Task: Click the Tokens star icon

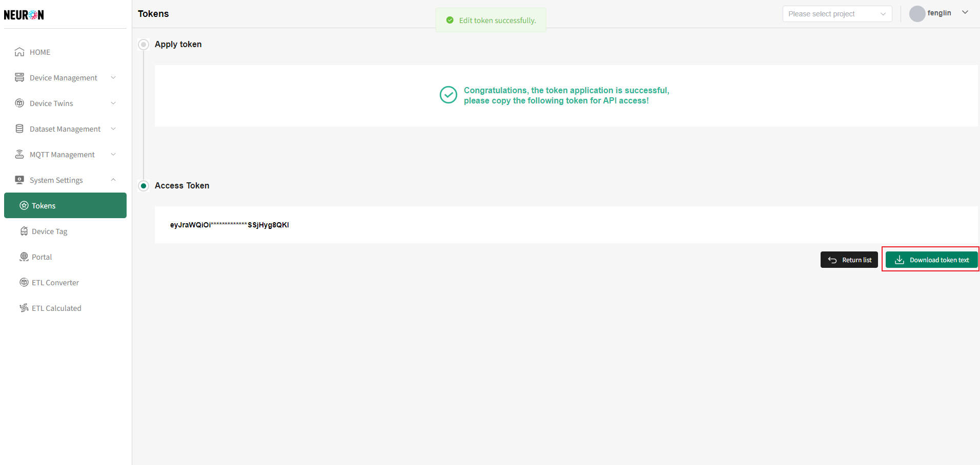Action: click(x=24, y=205)
